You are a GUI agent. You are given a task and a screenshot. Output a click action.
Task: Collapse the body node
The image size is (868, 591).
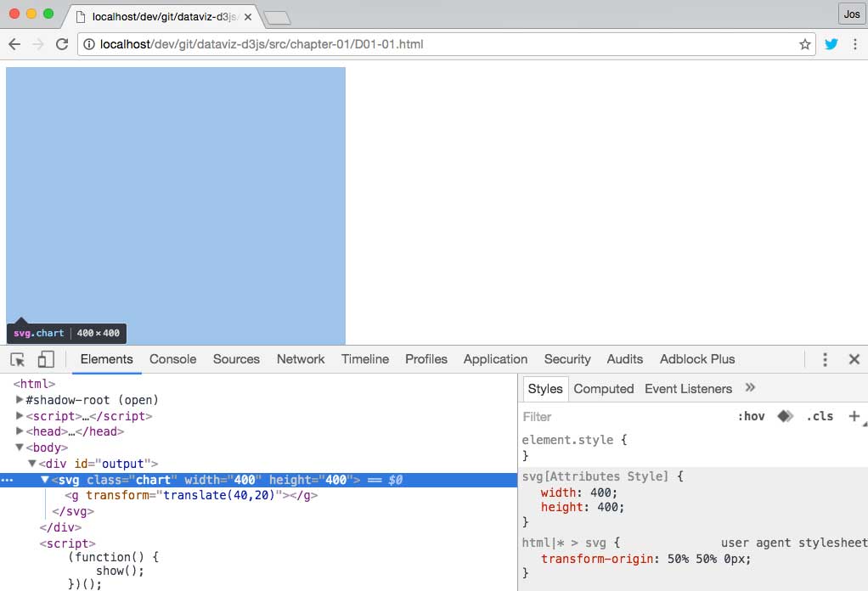(x=20, y=447)
